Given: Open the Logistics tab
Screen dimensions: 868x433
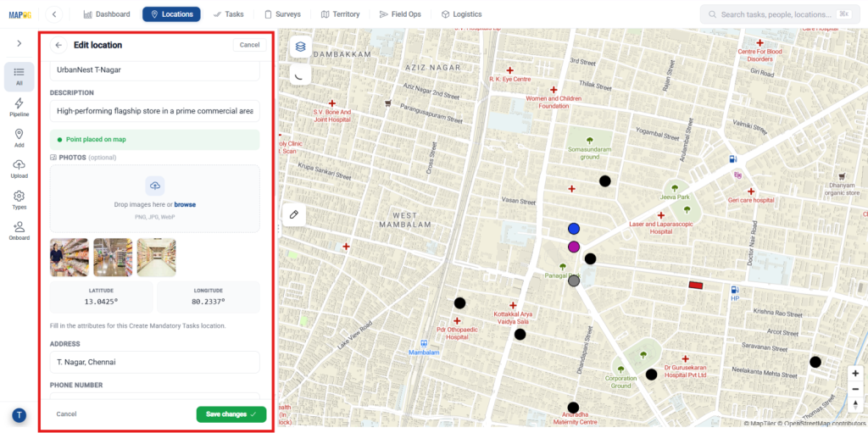Looking at the screenshot, I should 461,14.
